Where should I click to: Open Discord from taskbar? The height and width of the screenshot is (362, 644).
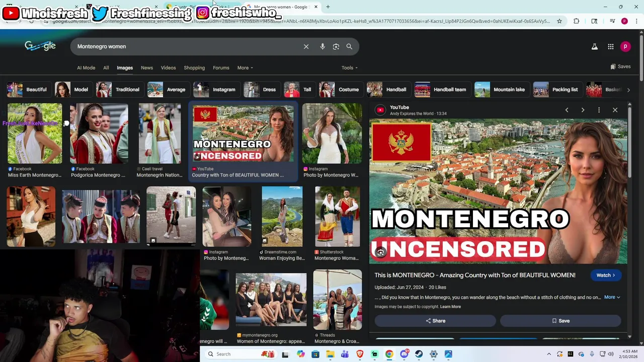404,354
